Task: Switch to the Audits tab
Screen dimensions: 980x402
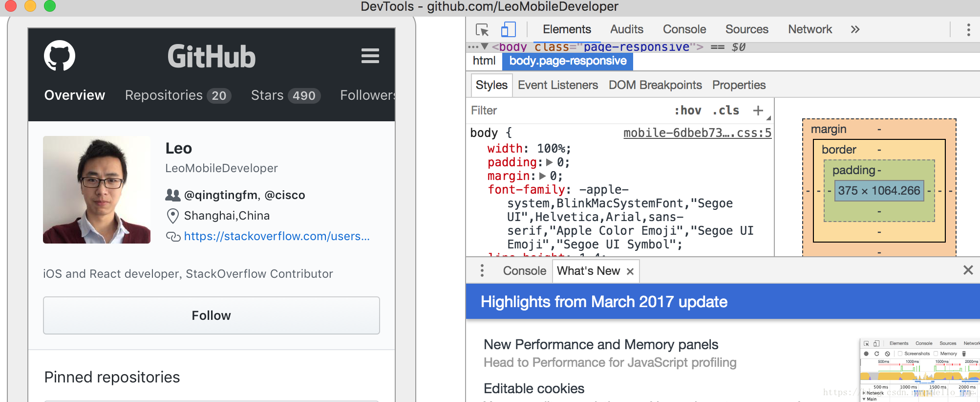Action: (626, 29)
